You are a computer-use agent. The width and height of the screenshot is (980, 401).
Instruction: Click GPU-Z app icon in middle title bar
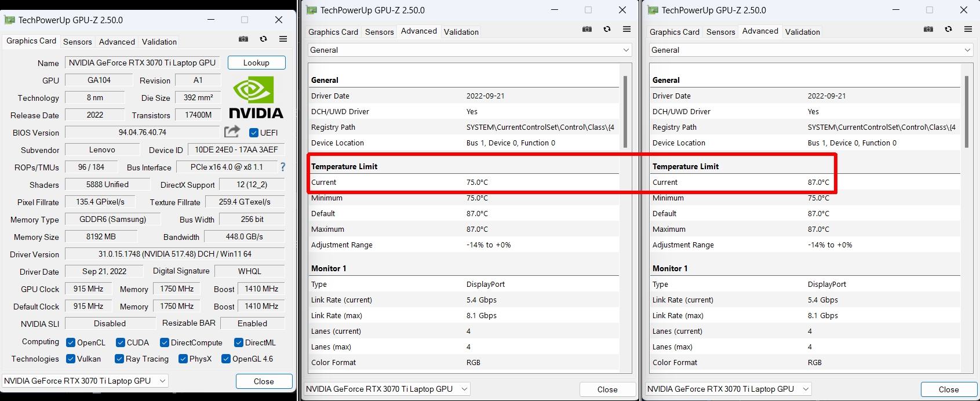click(311, 10)
